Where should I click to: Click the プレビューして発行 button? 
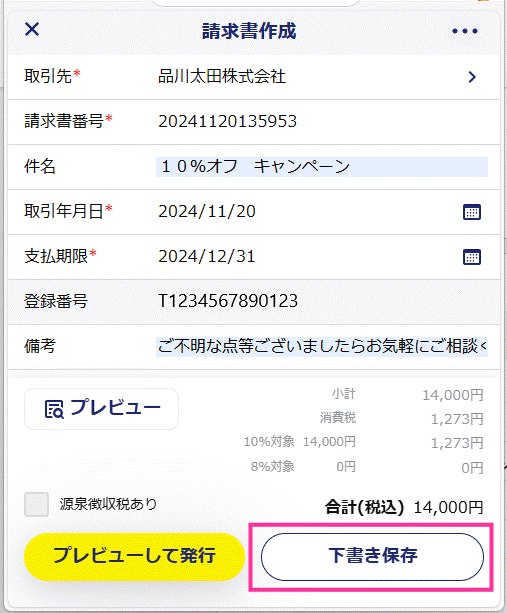[134, 556]
